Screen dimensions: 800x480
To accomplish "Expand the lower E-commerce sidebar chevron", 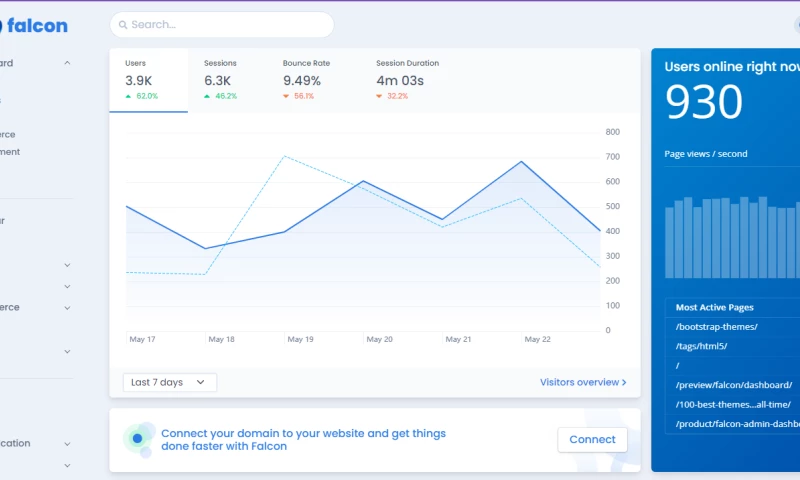I will tap(67, 308).
